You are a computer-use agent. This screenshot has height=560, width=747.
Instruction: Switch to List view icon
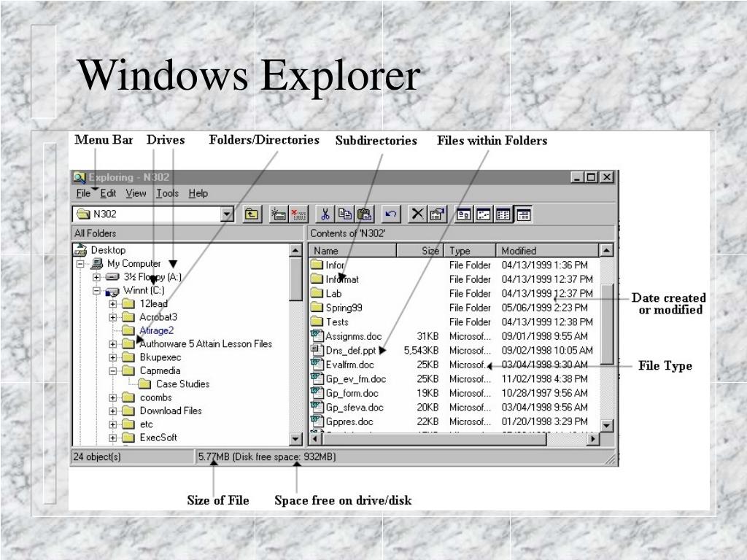click(x=503, y=214)
